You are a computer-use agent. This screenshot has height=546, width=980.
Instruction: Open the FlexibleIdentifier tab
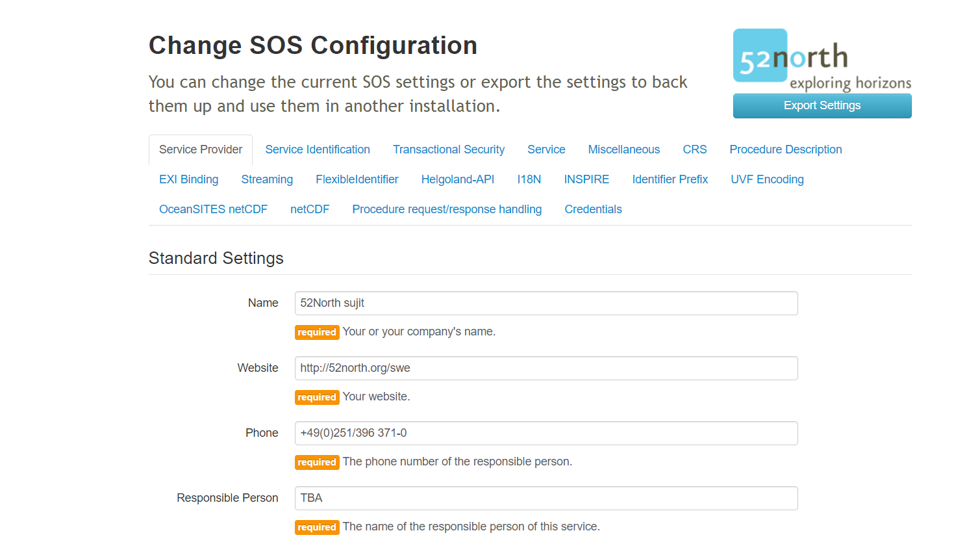[x=357, y=179]
